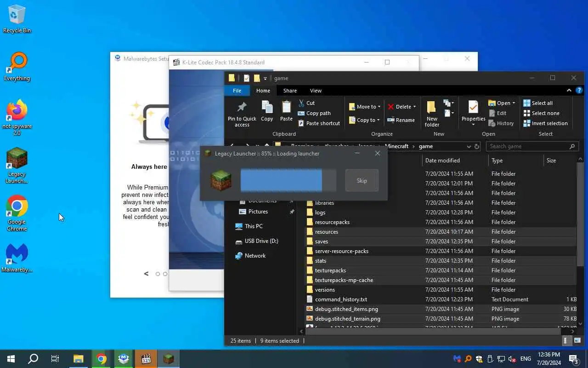Open Windows Start menu
The height and width of the screenshot is (368, 588).
click(x=11, y=359)
